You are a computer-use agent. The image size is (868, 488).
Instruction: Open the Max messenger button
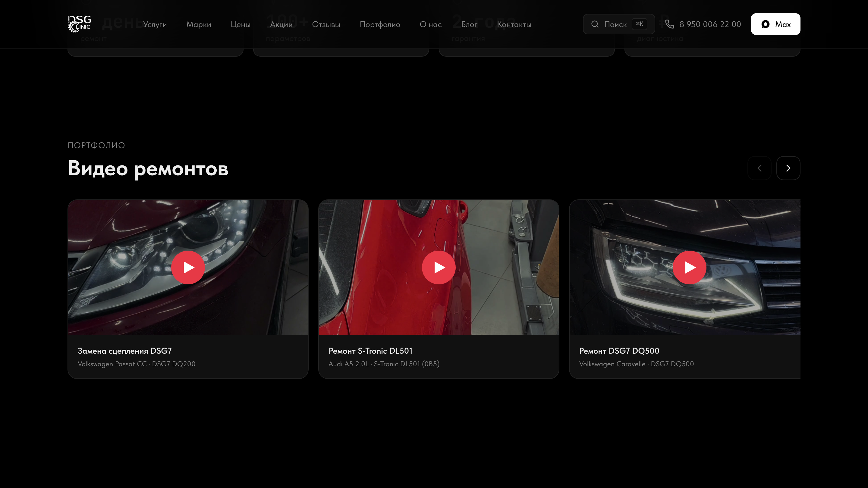tap(775, 24)
